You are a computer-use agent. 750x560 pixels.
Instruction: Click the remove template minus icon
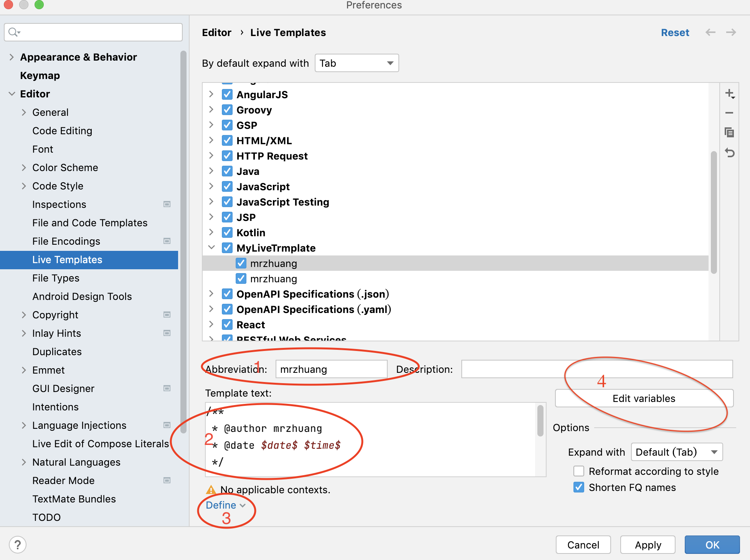[729, 113]
